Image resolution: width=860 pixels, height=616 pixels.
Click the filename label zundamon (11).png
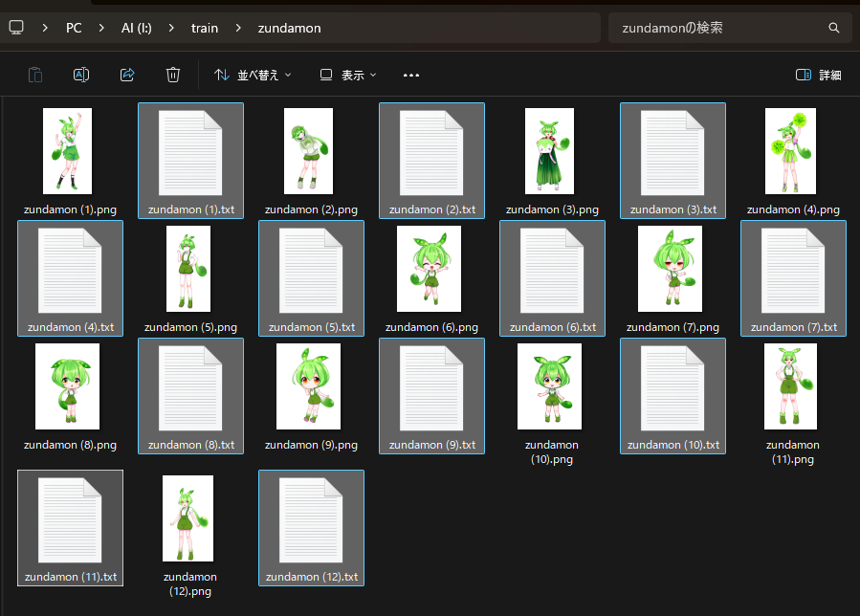tap(793, 452)
